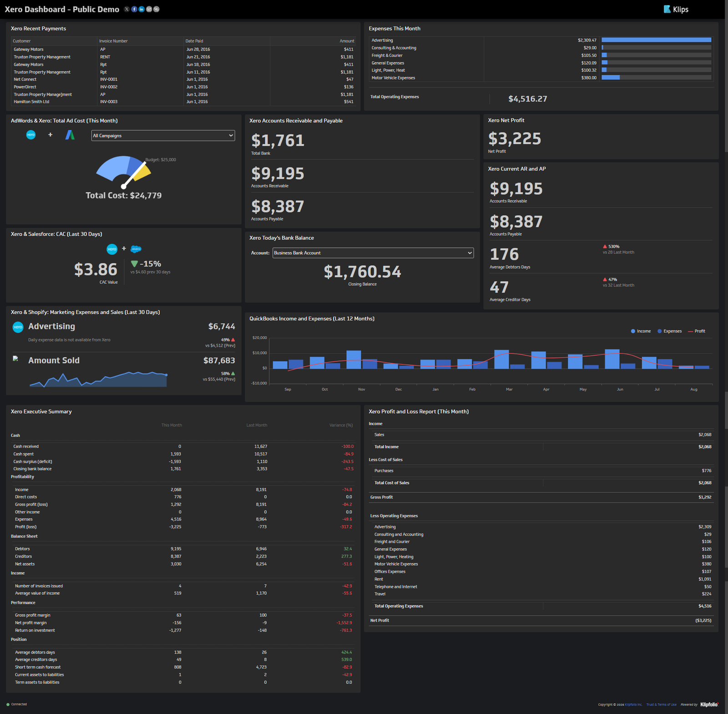Image resolution: width=728 pixels, height=714 pixels.
Task: Sort payments by Amount column header
Action: (x=347, y=41)
